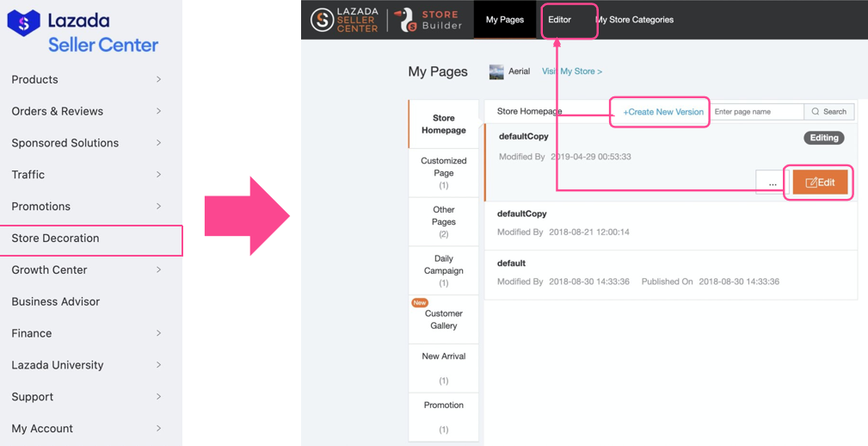Expand the Finance menu chevron

coord(158,333)
